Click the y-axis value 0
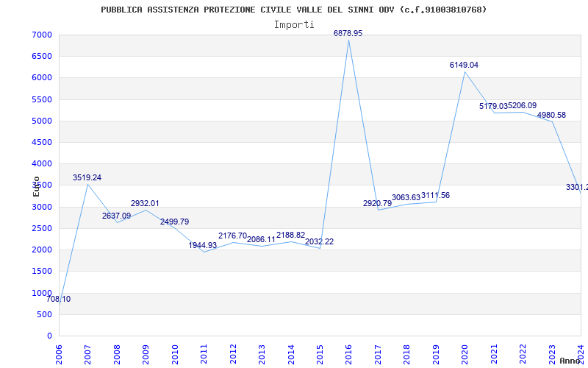The image size is (588, 368). click(50, 336)
